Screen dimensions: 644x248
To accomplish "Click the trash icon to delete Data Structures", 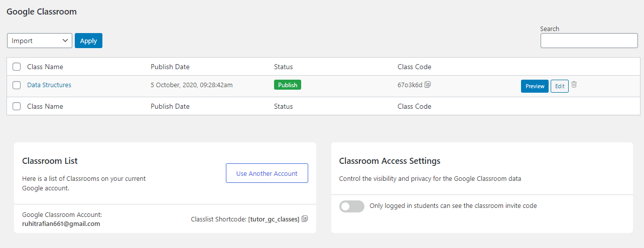I will click(x=574, y=85).
